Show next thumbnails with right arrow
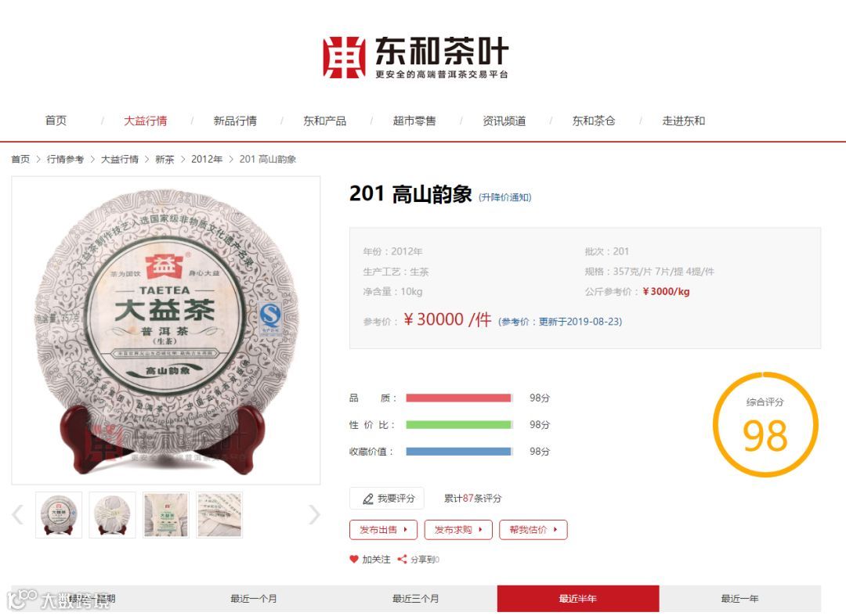The width and height of the screenshot is (846, 616). [314, 515]
